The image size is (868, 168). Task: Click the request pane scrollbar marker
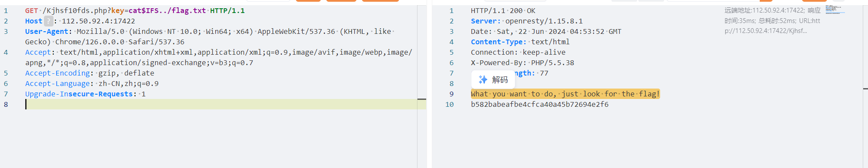[x=422, y=99]
